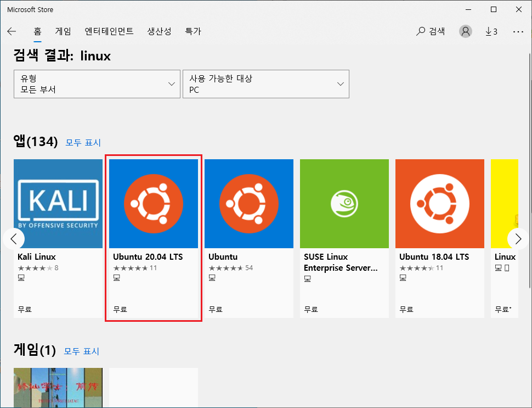Open the Ubuntu 18.04 LTS app tile

440,238
